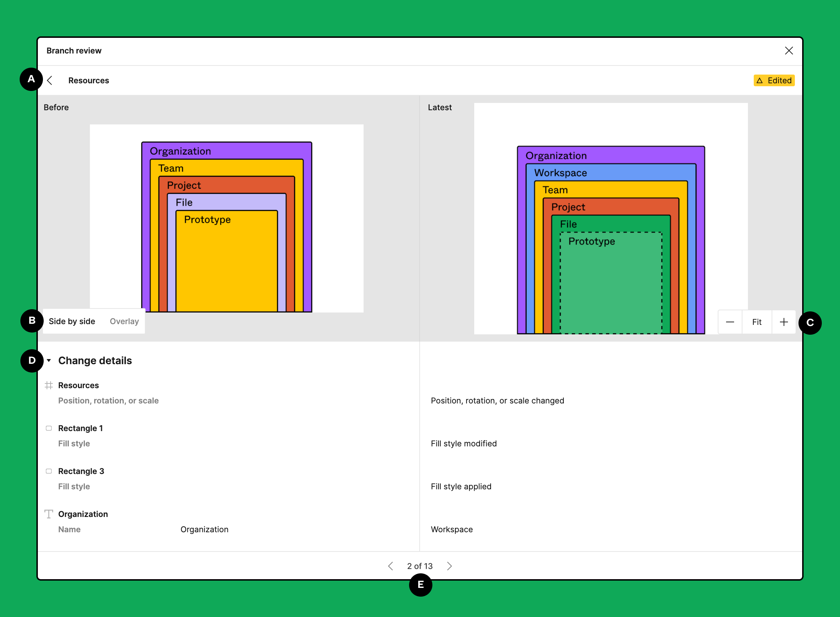
Task: Click the 'Rectangle 3' change row name
Action: tap(81, 471)
